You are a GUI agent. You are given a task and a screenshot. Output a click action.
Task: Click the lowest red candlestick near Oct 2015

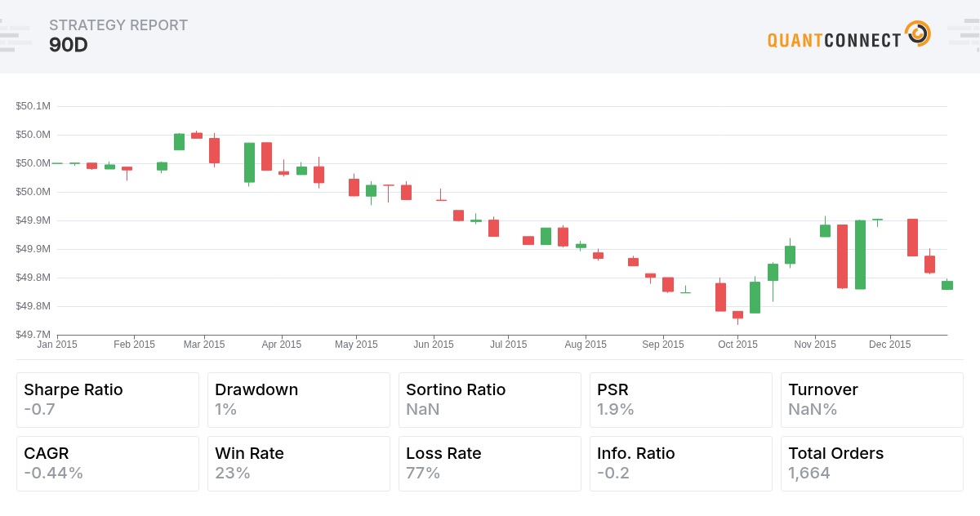click(x=738, y=314)
